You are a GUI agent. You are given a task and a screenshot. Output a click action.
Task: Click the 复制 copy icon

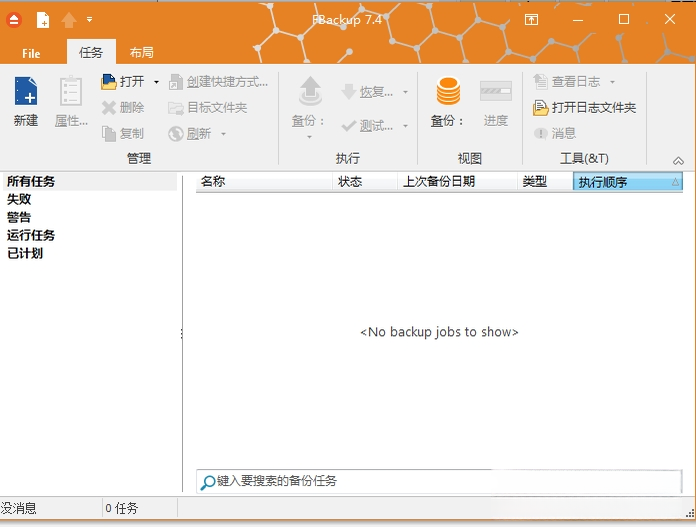109,133
